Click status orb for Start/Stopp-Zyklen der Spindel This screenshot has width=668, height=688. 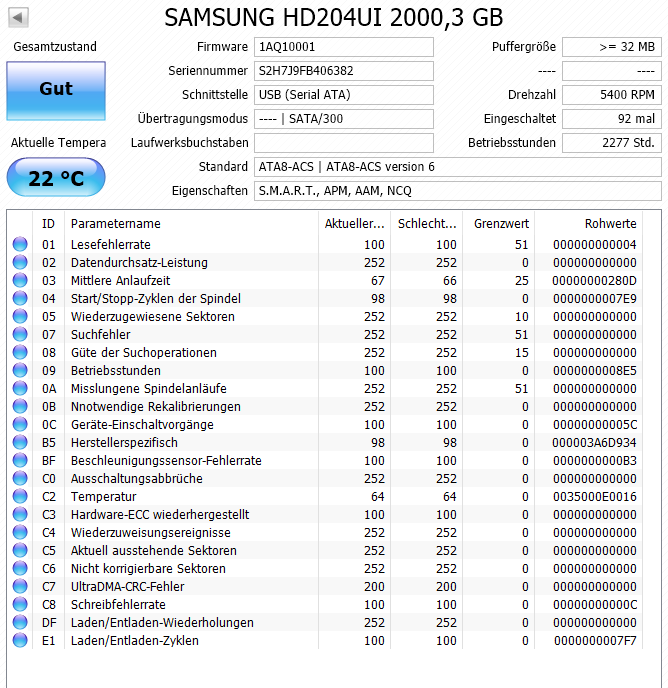[x=20, y=298]
